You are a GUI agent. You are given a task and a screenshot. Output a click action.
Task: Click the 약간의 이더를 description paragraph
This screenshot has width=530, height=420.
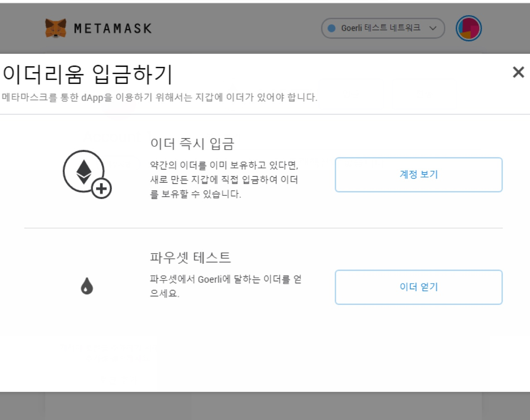[224, 179]
